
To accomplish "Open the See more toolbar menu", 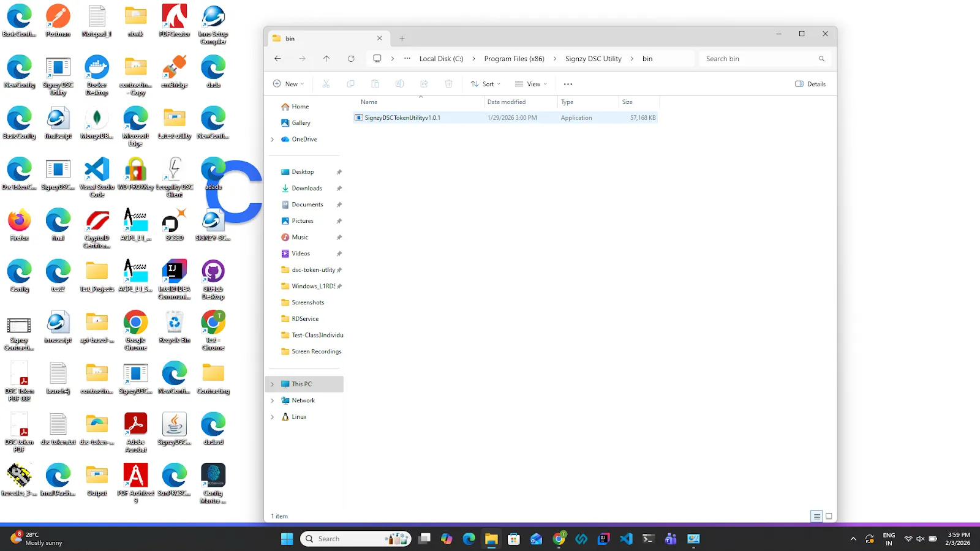I will coord(568,84).
